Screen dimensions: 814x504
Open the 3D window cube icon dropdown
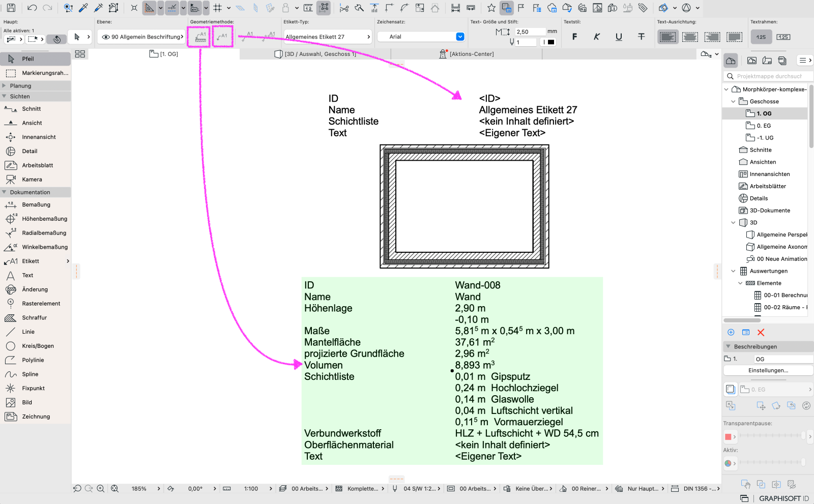coord(675,8)
